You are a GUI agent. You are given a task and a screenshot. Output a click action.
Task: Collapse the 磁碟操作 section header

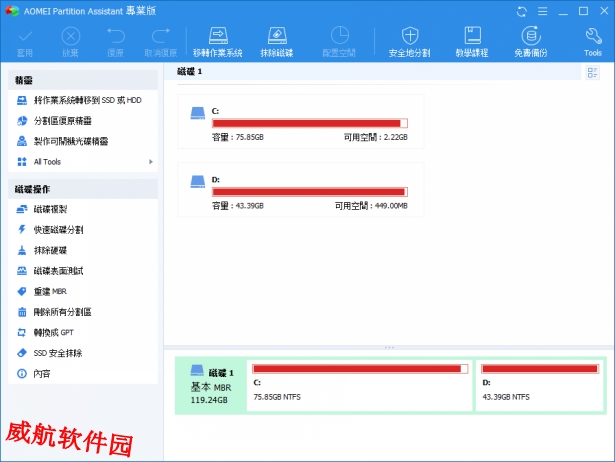(x=82, y=188)
